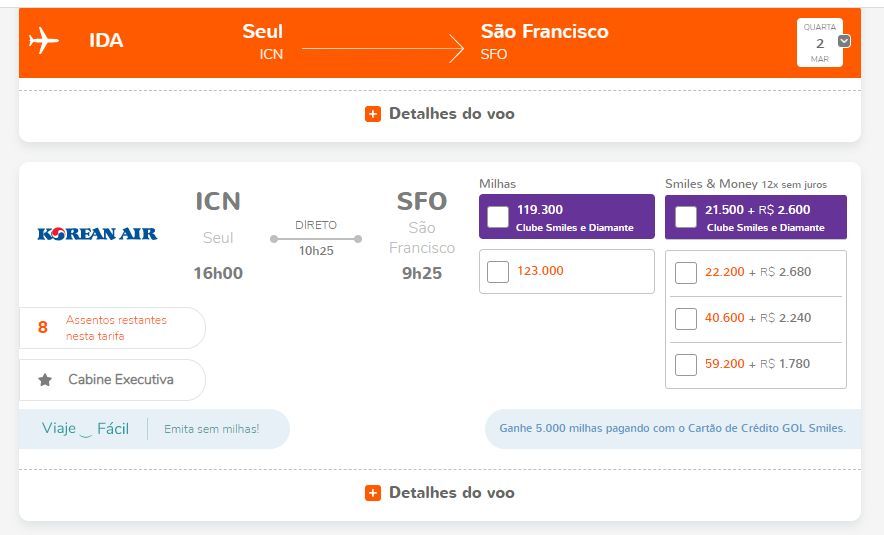Image resolution: width=884 pixels, height=535 pixels.
Task: Tick the 40.600 + R$ 2.240 option
Action: [686, 319]
